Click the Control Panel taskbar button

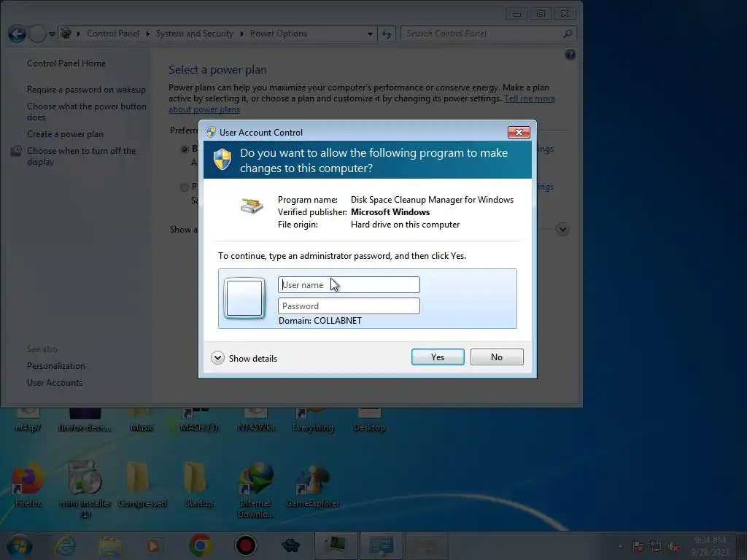pos(381,545)
